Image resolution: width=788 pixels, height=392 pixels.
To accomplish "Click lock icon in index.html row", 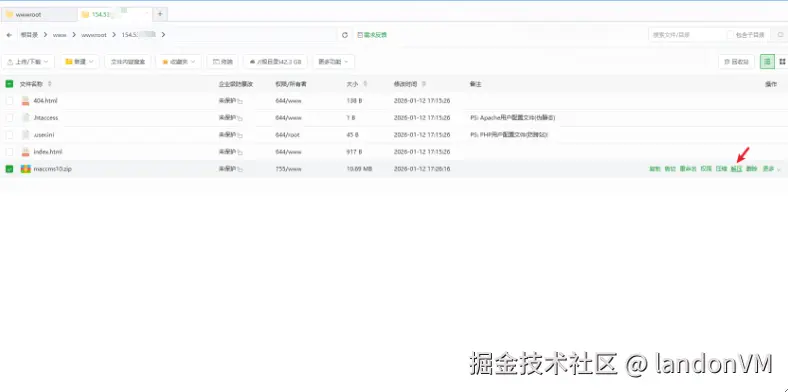I will [x=240, y=152].
